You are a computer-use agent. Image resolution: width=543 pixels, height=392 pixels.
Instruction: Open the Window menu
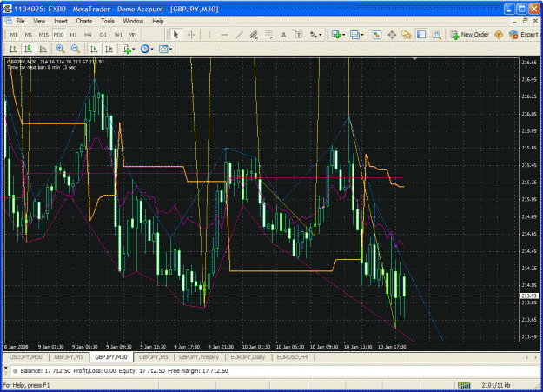133,21
